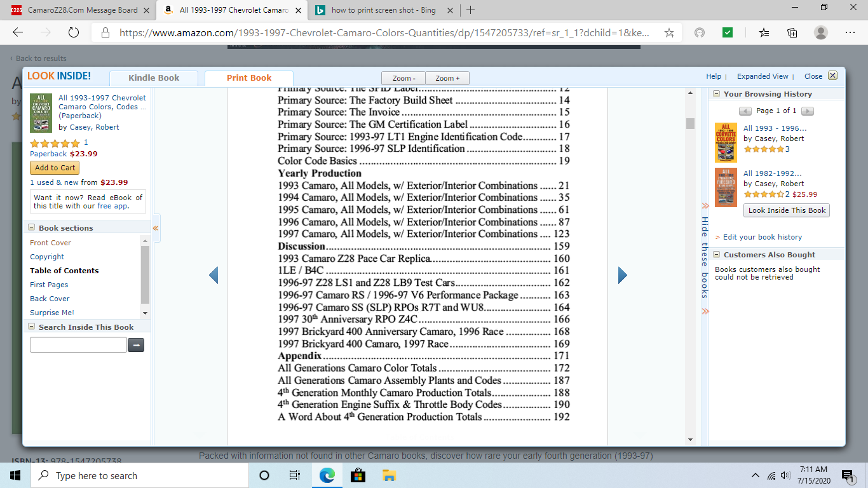Switch to CamaroZ28.Com Message Board tab

pyautogui.click(x=83, y=10)
